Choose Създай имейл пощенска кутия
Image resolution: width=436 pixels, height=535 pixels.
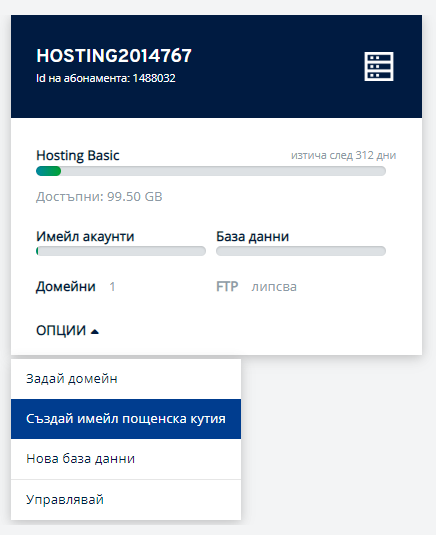[126, 419]
